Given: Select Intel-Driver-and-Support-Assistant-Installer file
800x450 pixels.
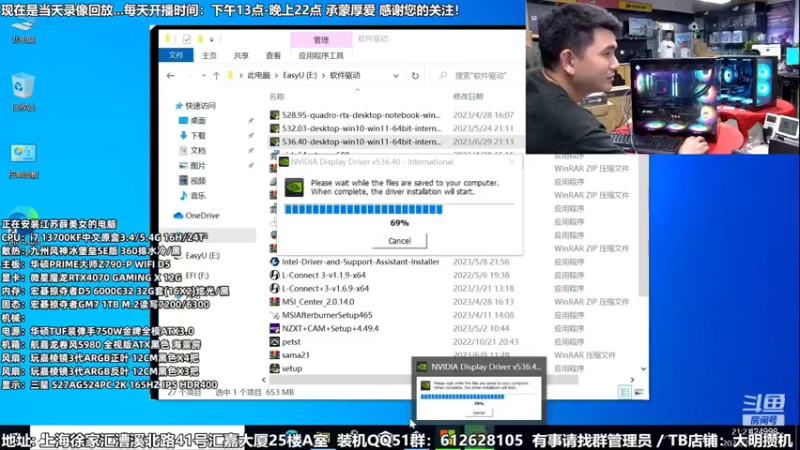Looking at the screenshot, I should 360,262.
